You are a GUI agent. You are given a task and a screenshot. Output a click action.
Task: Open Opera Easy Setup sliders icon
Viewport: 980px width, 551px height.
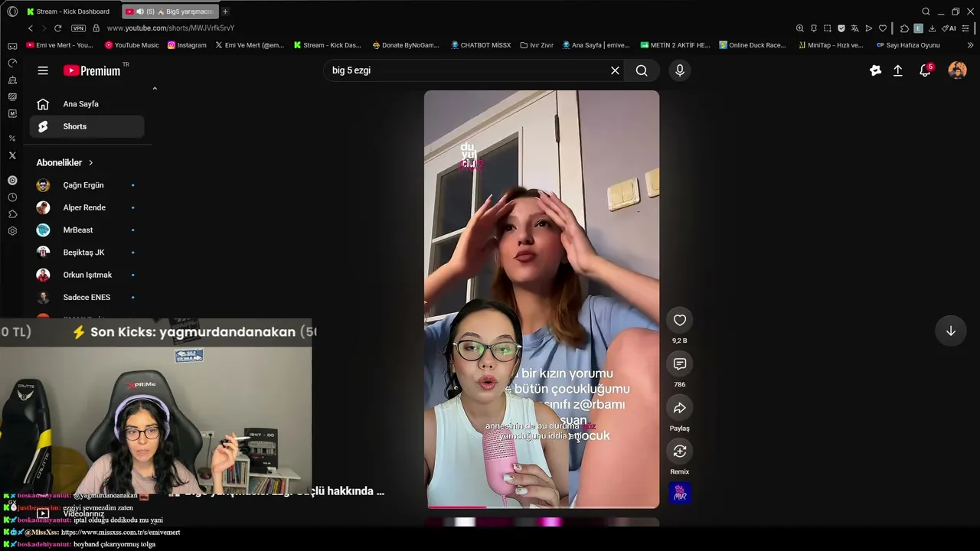pos(967,28)
